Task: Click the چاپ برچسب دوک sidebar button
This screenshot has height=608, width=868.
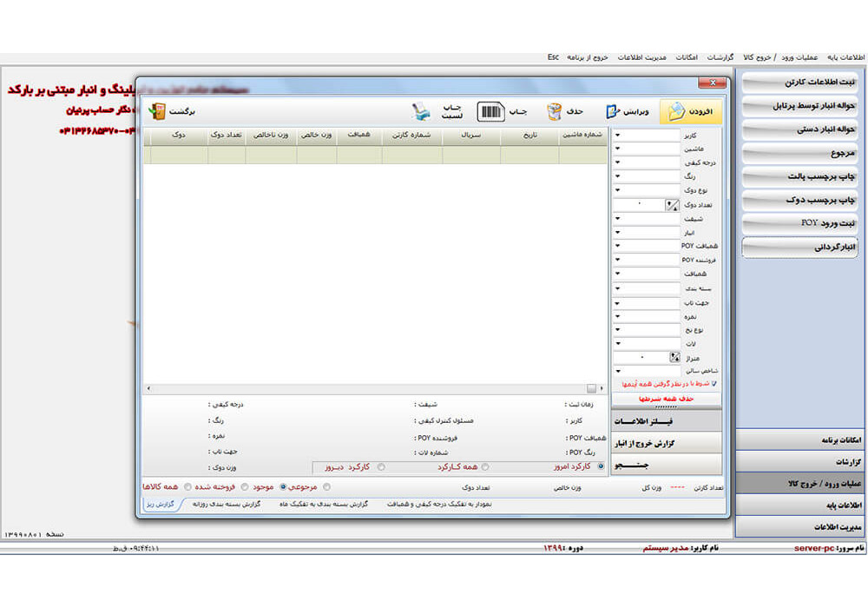Action: pyautogui.click(x=800, y=200)
